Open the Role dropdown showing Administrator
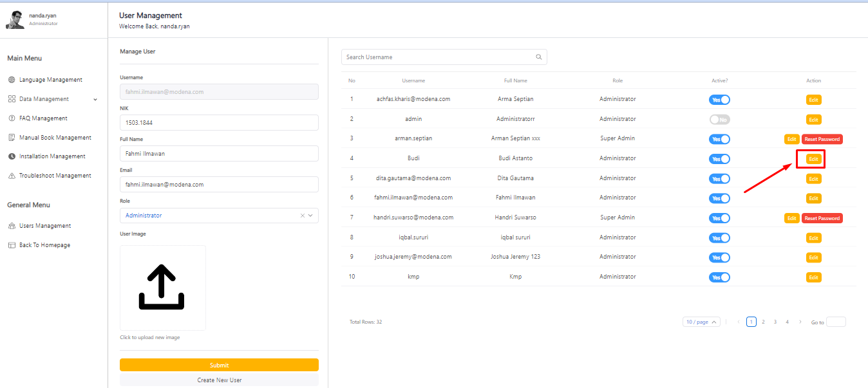Image resolution: width=868 pixels, height=388 pixels. click(x=212, y=216)
